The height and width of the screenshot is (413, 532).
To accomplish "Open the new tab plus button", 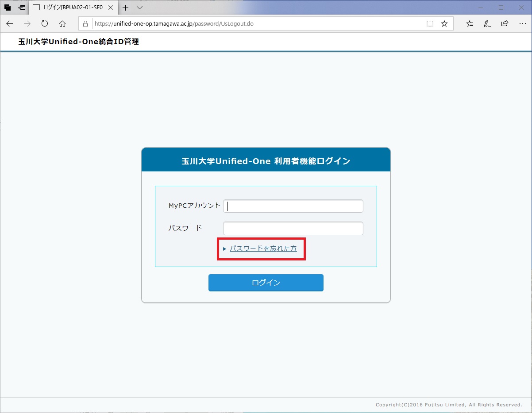I will coord(126,8).
